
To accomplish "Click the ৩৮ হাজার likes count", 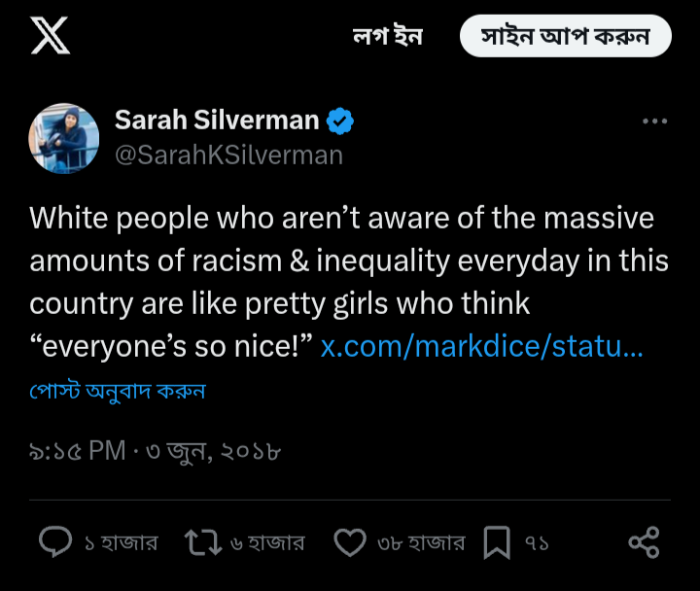I will click(x=421, y=542).
